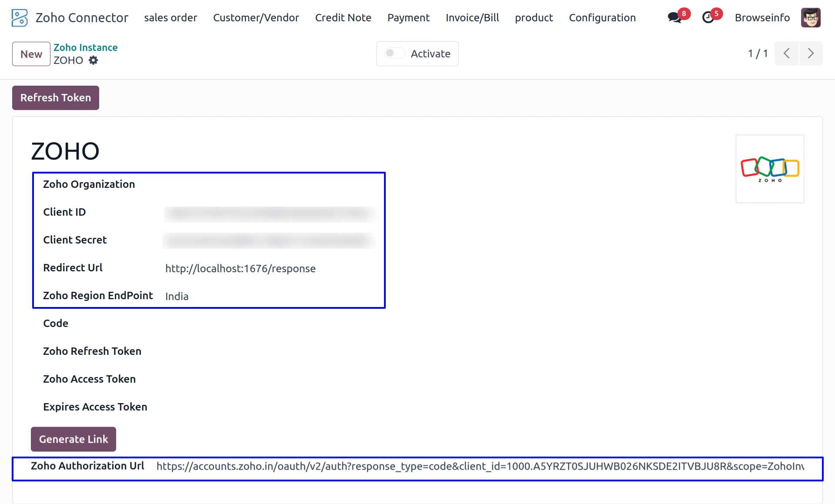Open the Browseinfo user menu
Screen dimensions: 835x504
pyautogui.click(x=762, y=18)
